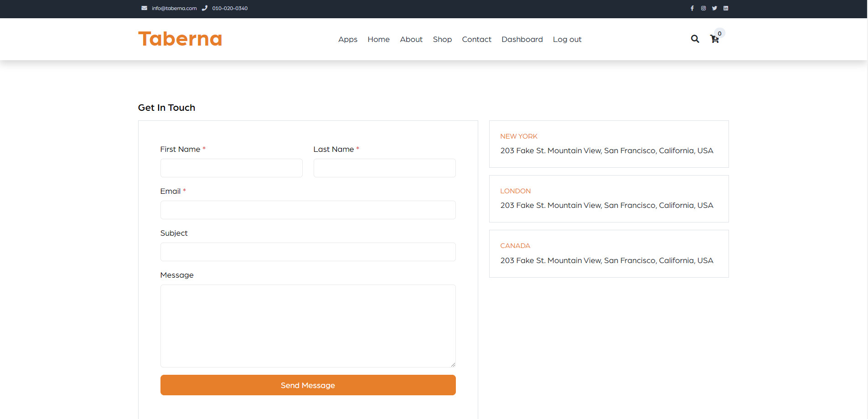
Task: Navigate to the Shop page
Action: (x=442, y=39)
